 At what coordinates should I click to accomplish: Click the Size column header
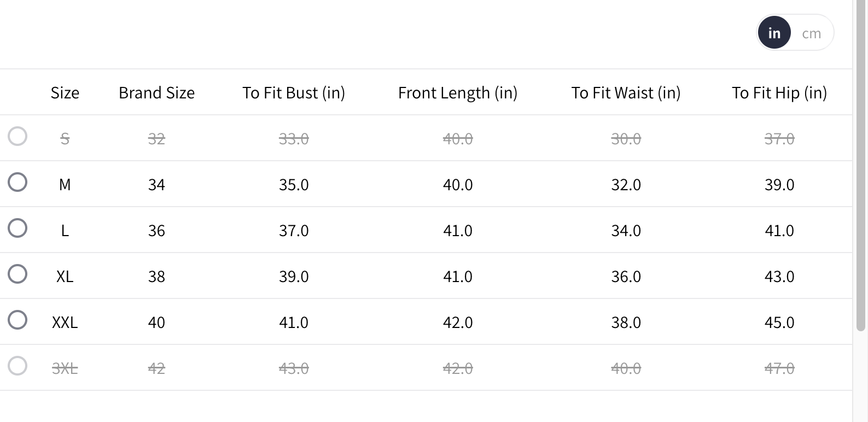[65, 93]
